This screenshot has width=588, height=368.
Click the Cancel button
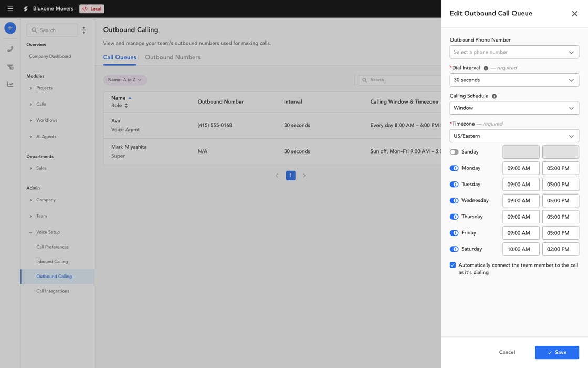tap(507, 352)
